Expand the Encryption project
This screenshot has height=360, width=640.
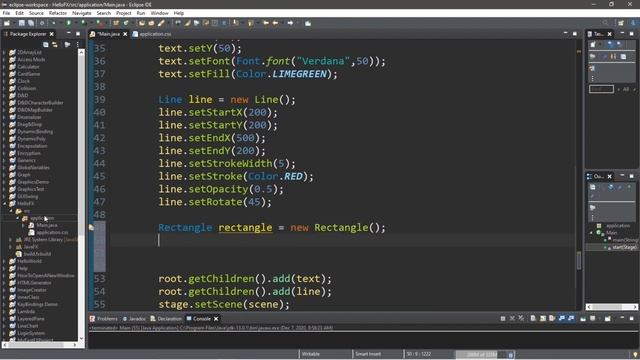(x=4, y=153)
